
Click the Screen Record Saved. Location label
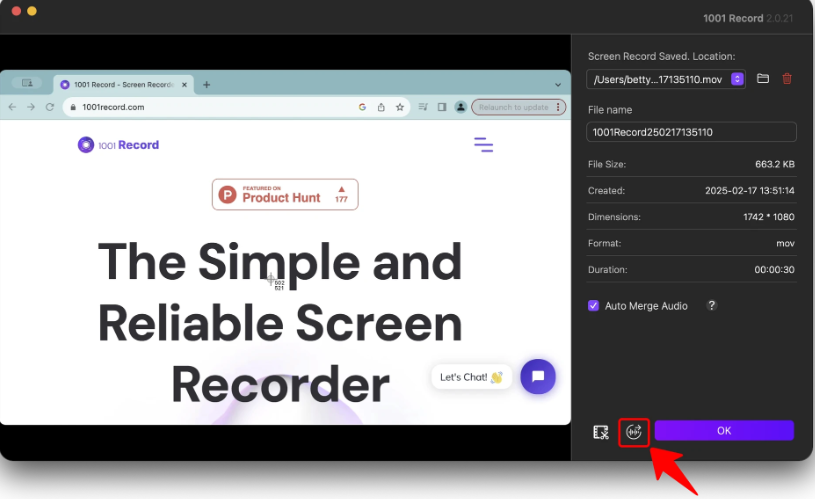point(661,56)
